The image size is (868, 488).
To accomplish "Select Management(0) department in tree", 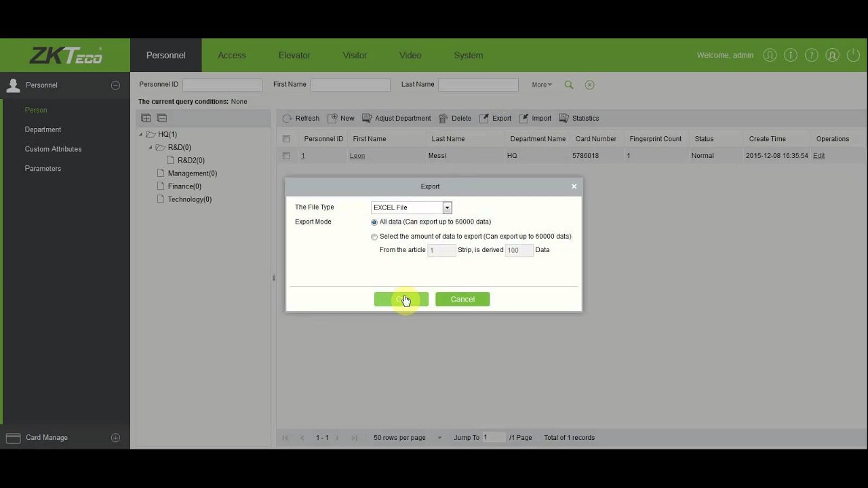I will [193, 174].
